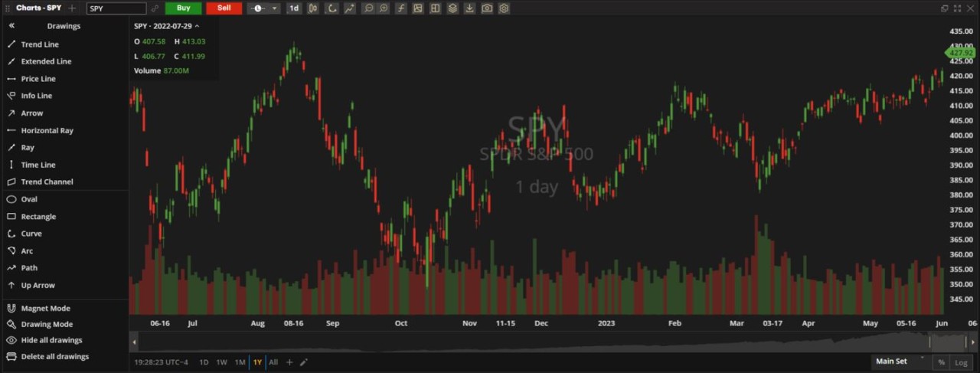Click the symbol link chain icon
The image size is (980, 373).
point(155,8)
